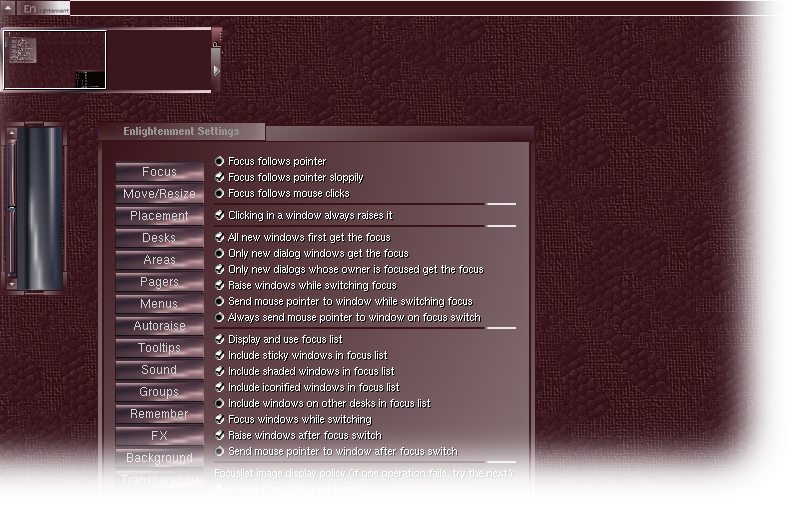Switch to the Placement settings
Screen dimensions: 800x525
pos(159,216)
